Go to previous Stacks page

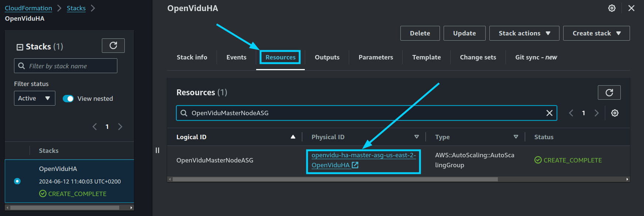(x=95, y=127)
